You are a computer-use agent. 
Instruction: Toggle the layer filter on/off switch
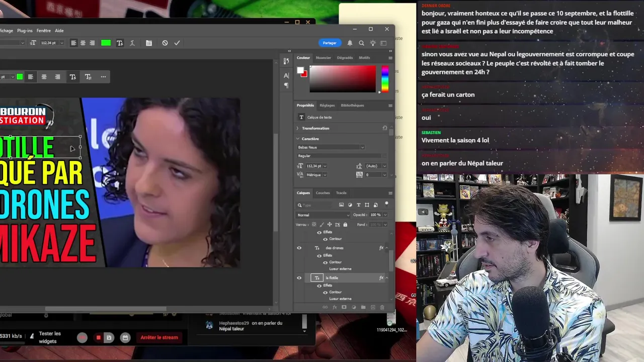[386, 204]
